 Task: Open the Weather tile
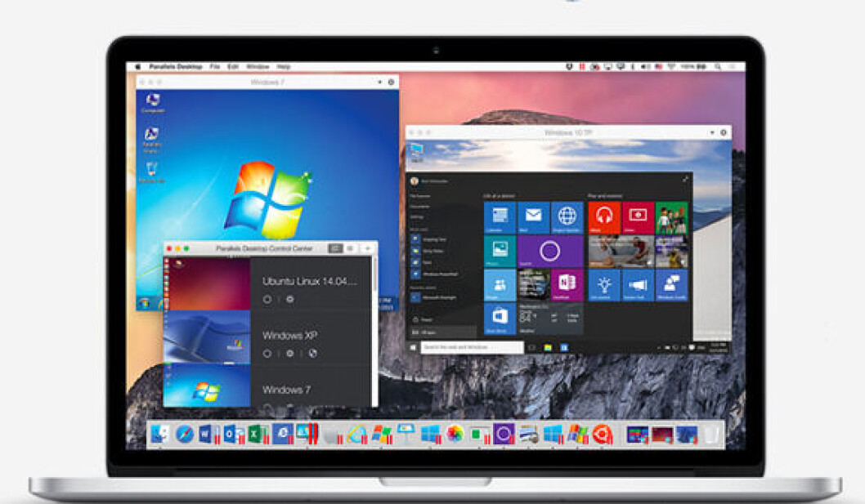pos(550,319)
